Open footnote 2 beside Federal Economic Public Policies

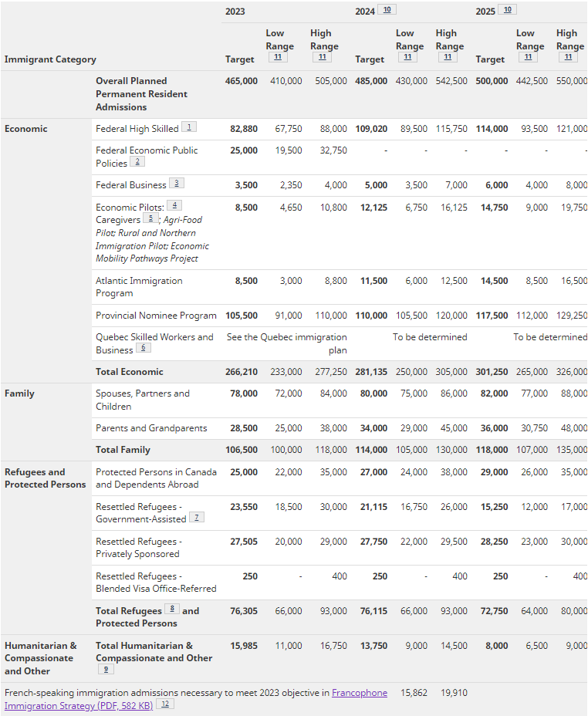point(137,162)
